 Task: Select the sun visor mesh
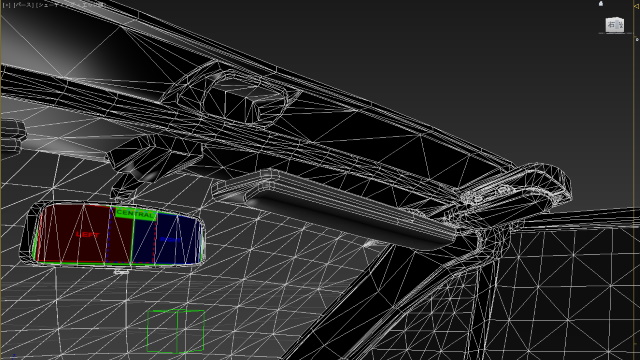pos(335,208)
